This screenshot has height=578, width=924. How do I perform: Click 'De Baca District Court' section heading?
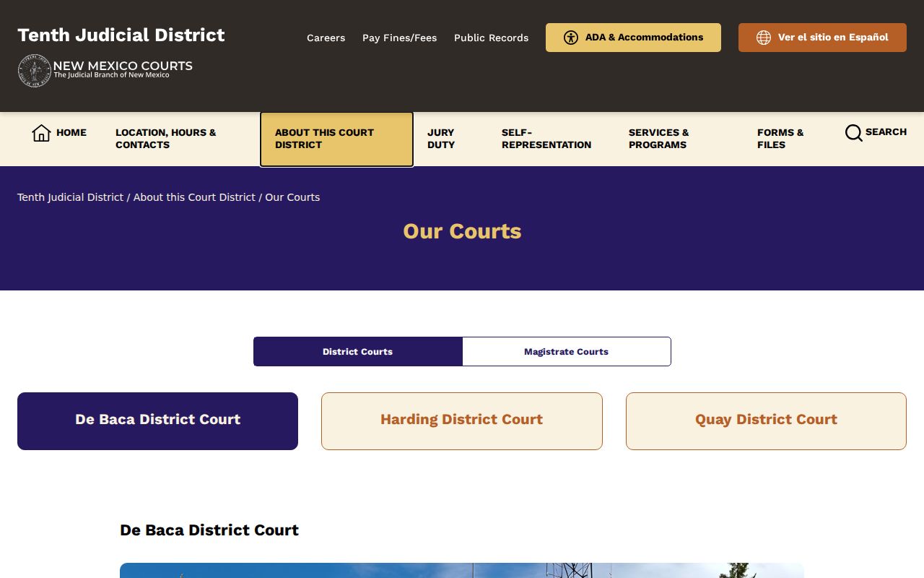[x=209, y=530]
